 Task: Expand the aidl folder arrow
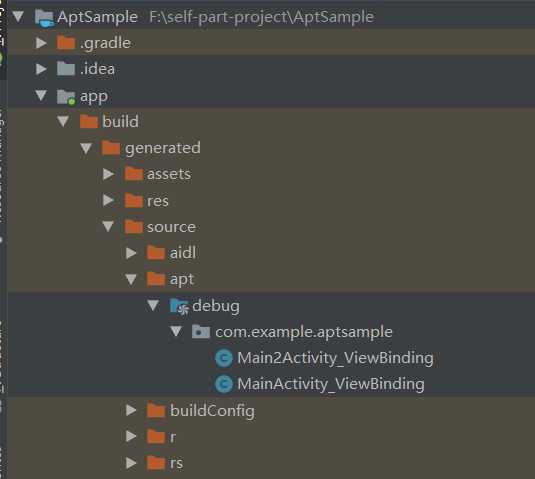pyautogui.click(x=131, y=253)
